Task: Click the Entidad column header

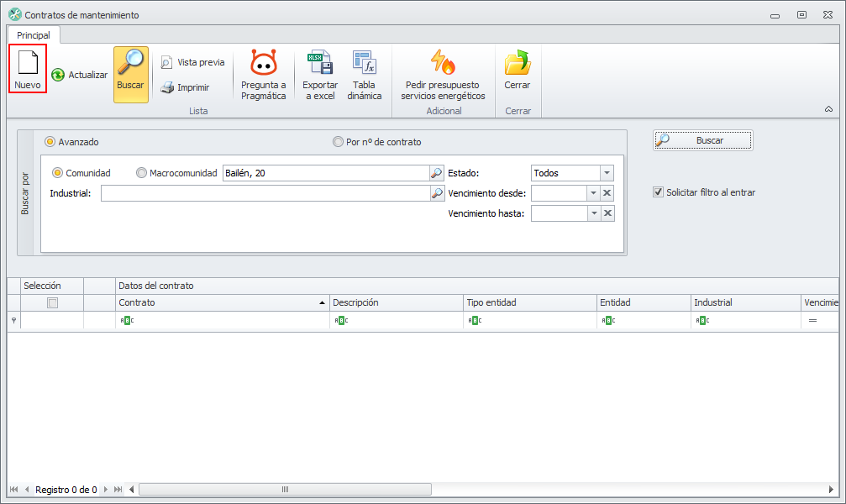Action: pos(644,302)
